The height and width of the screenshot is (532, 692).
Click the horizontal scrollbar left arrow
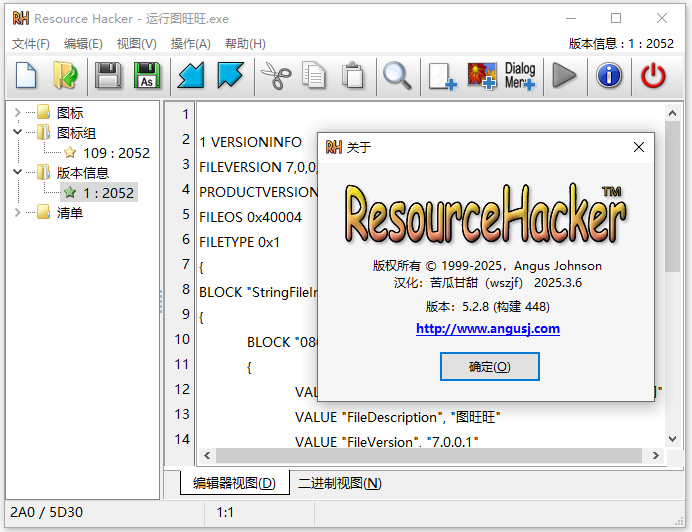[x=207, y=455]
